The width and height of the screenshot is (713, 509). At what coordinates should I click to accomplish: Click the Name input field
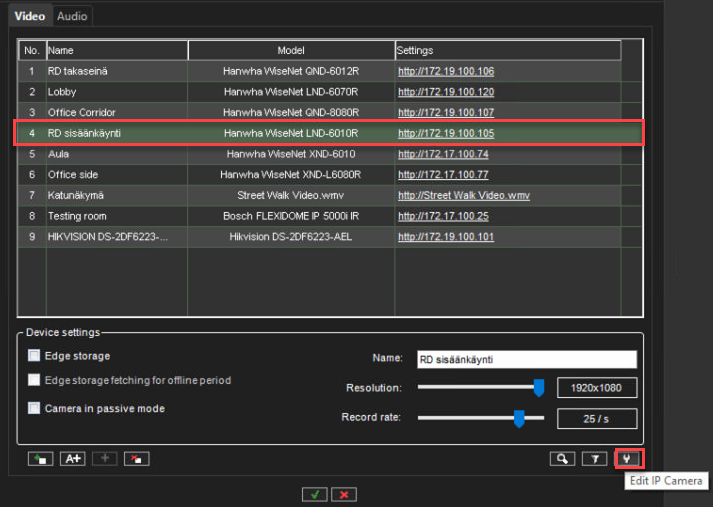coord(526,359)
